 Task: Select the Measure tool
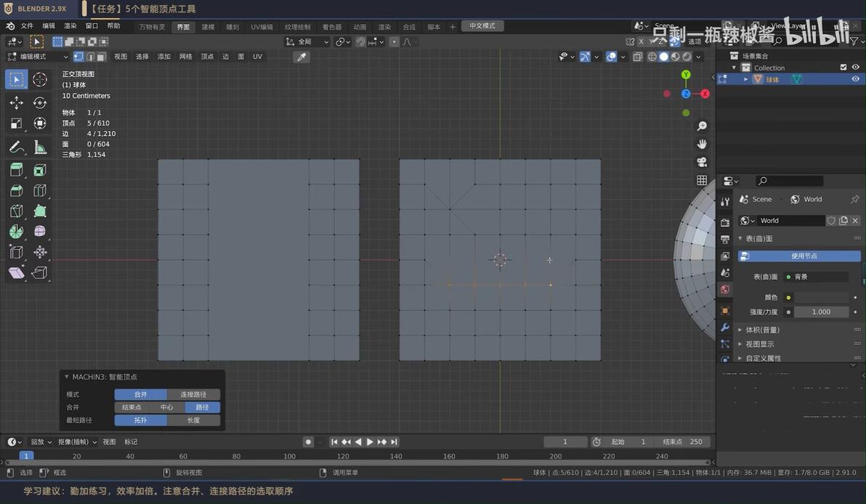pyautogui.click(x=40, y=147)
